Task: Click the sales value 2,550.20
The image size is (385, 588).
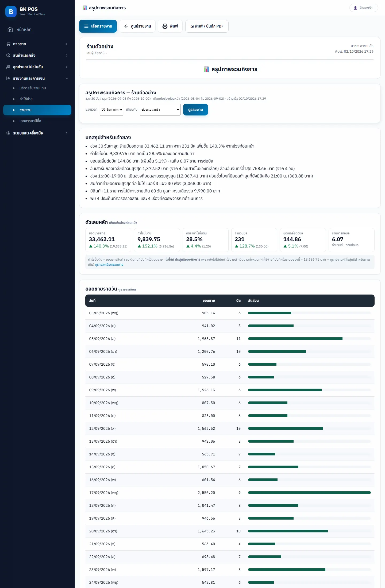Action: pos(206,493)
